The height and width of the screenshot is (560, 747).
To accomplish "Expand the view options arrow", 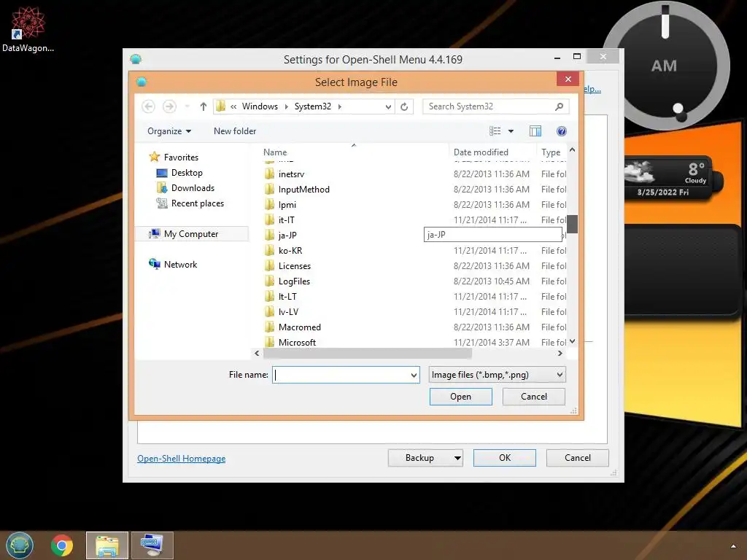I will (511, 131).
